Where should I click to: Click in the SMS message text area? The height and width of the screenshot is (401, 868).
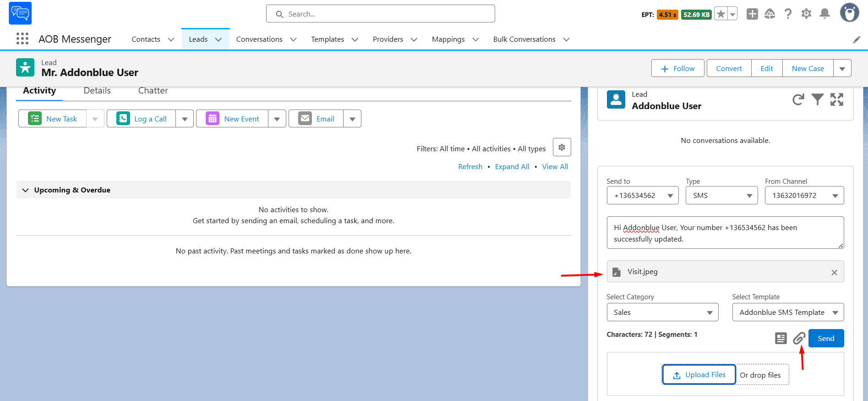725,233
